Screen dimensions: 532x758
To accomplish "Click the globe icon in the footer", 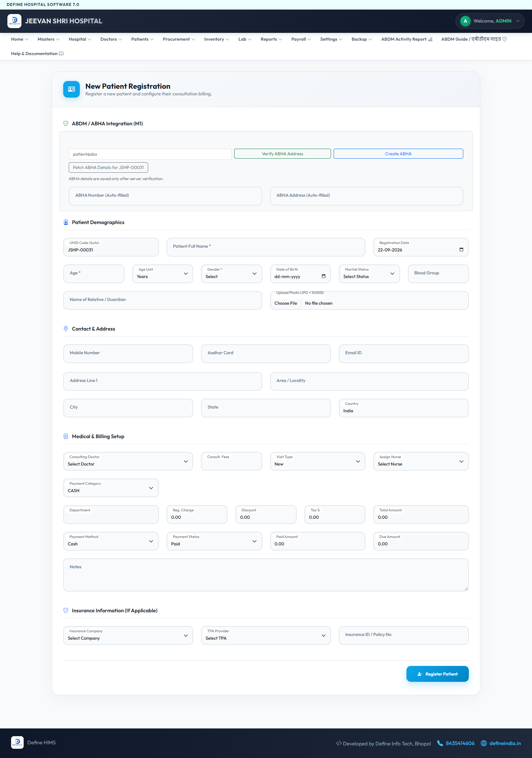I will point(484,743).
